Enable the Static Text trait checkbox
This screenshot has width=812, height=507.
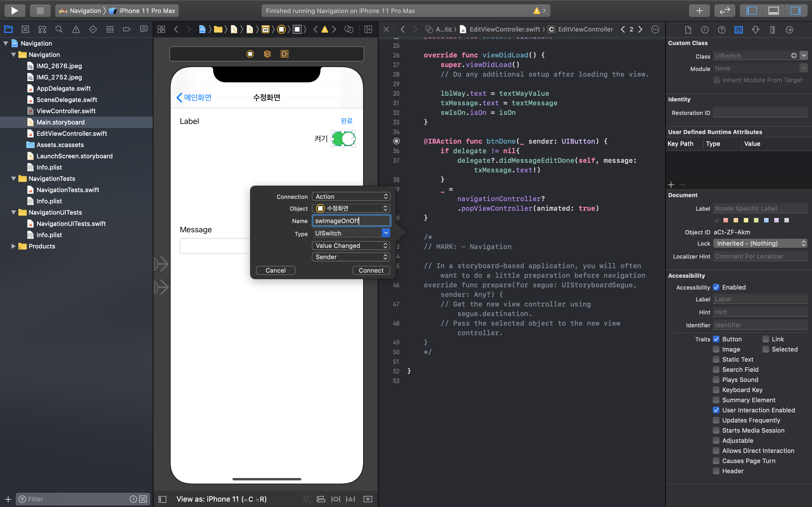716,359
